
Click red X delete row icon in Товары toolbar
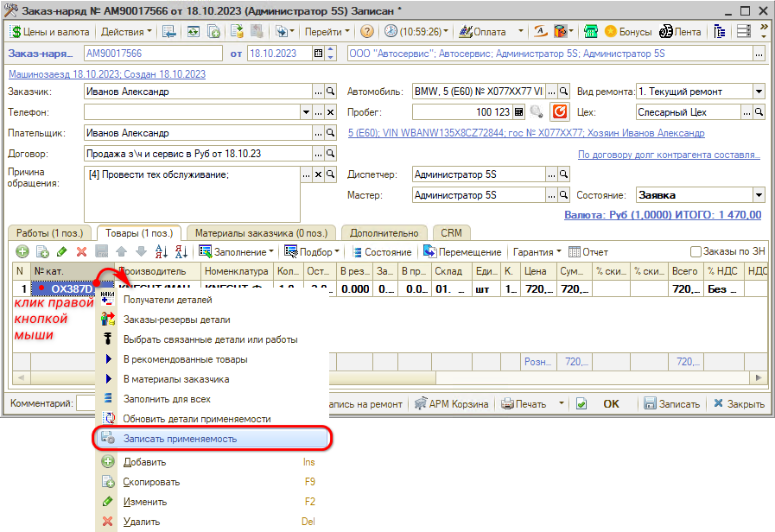click(x=81, y=252)
